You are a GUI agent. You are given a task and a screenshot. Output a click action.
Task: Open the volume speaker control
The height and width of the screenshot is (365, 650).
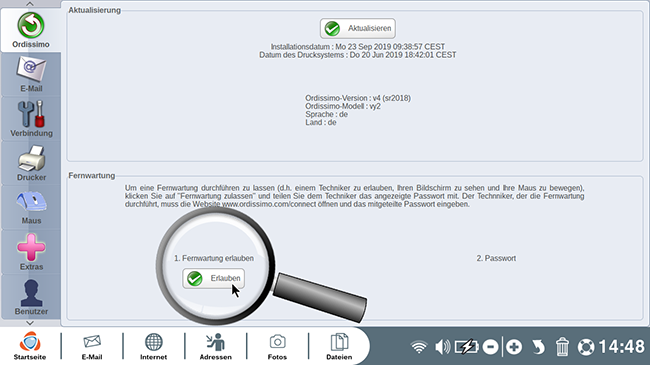442,347
